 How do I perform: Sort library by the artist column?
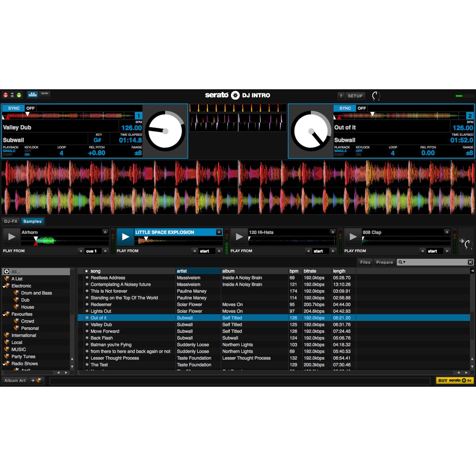(198, 271)
